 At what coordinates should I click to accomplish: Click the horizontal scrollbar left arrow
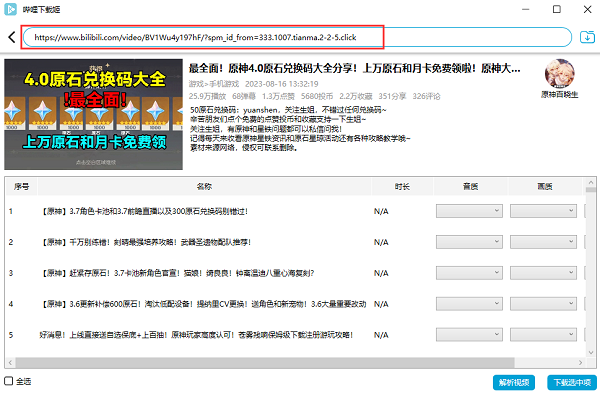[x=10, y=362]
